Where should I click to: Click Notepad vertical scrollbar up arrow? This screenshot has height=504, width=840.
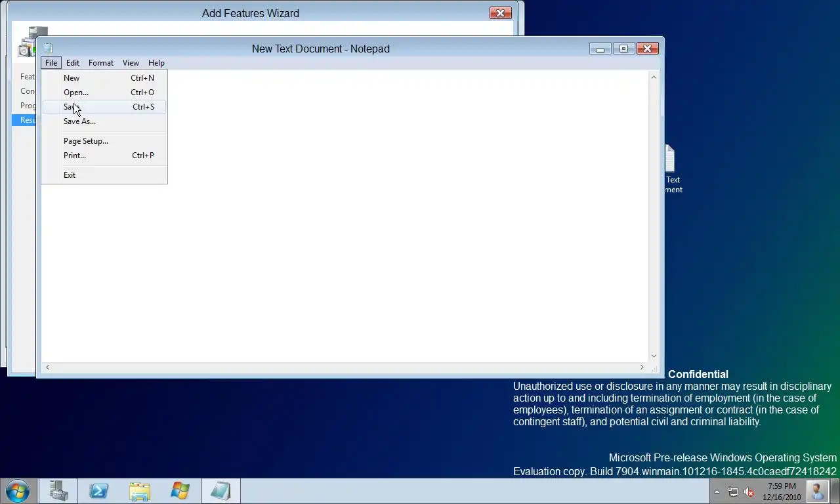[x=654, y=77]
